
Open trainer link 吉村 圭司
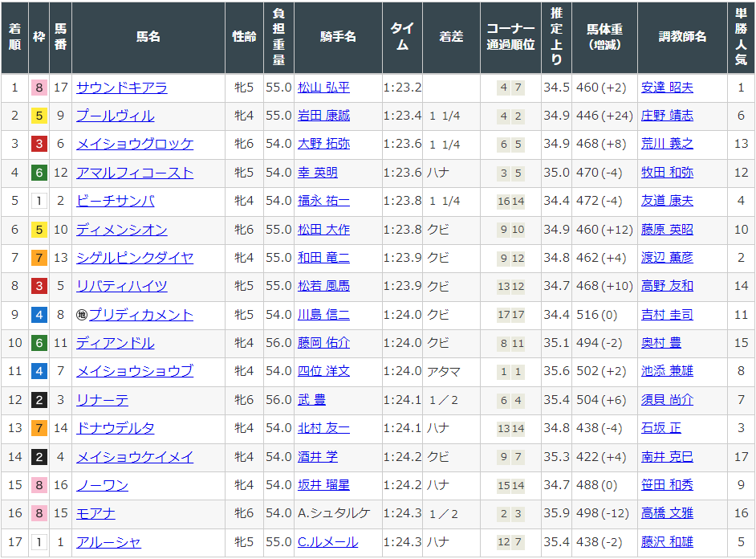click(x=667, y=315)
